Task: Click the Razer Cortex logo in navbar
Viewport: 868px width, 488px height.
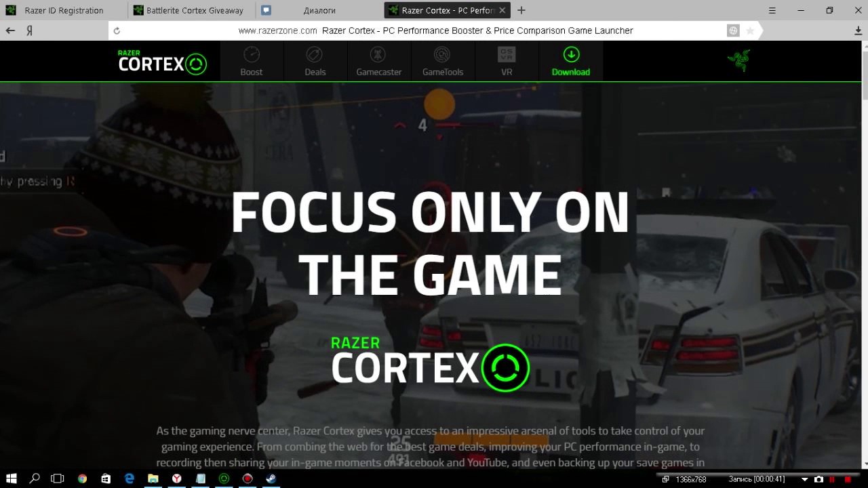Action: pyautogui.click(x=163, y=62)
